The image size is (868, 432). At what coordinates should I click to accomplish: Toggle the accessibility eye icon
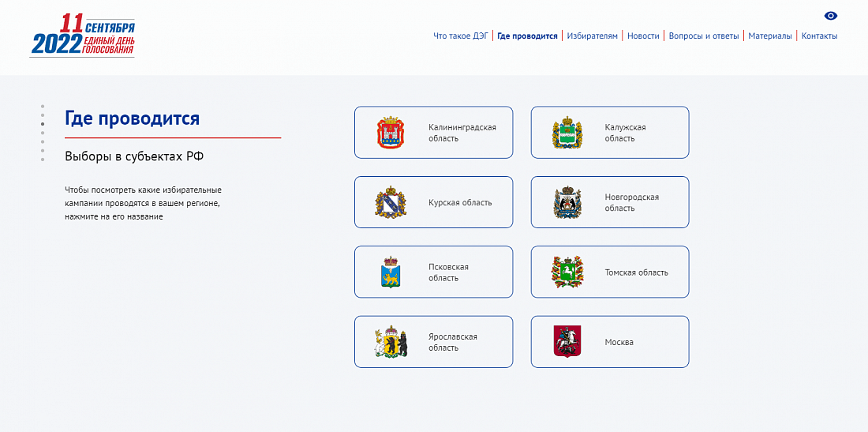830,16
